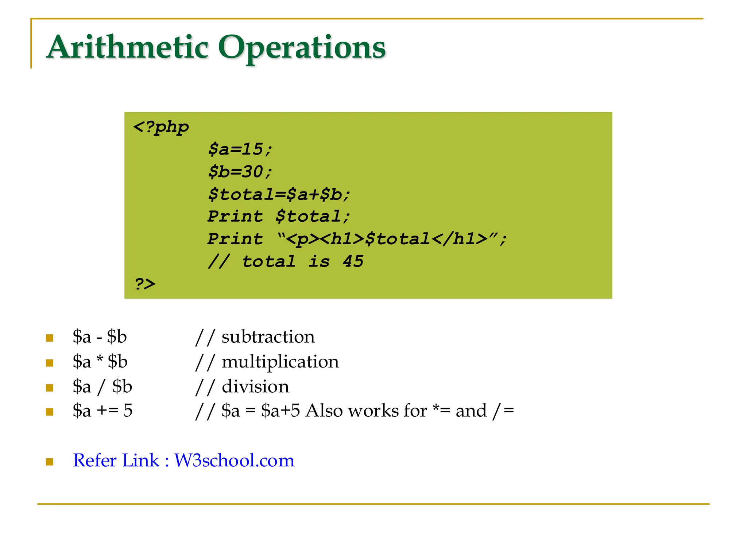
Task: Click the // multiplication comment text
Action: pos(267,362)
